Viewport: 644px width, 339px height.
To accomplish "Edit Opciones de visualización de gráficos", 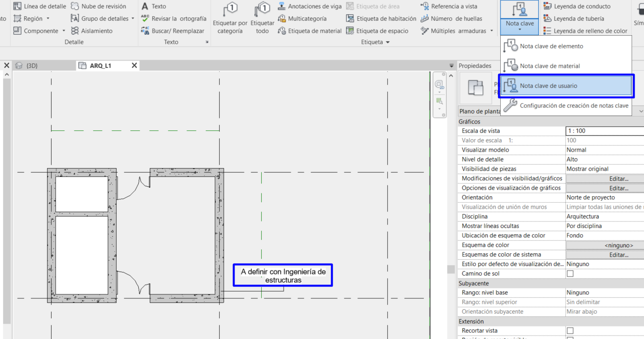I will [605, 188].
